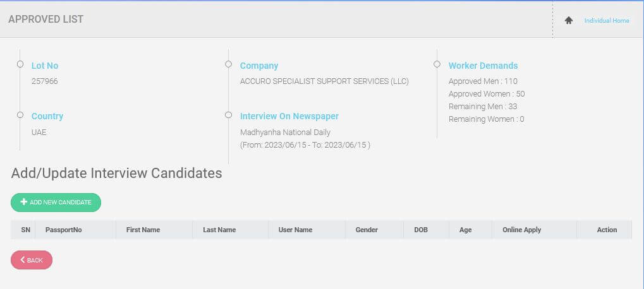The width and height of the screenshot is (644, 289).
Task: Click the home icon in header
Action: pyautogui.click(x=568, y=20)
